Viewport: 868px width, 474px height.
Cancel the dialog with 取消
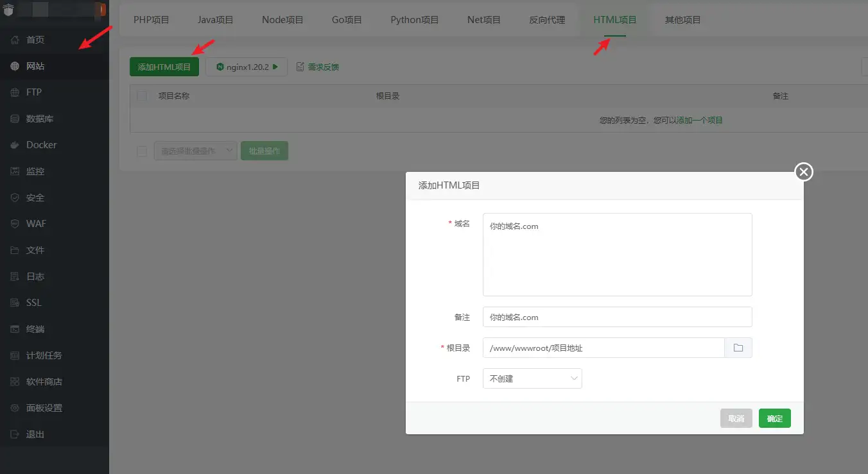pos(736,418)
